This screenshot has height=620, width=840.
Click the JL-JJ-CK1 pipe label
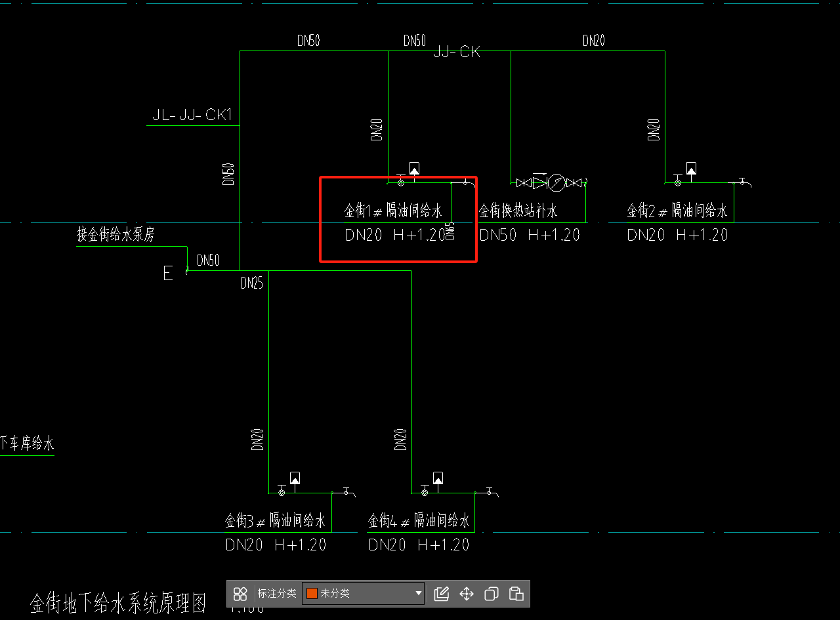pyautogui.click(x=192, y=115)
